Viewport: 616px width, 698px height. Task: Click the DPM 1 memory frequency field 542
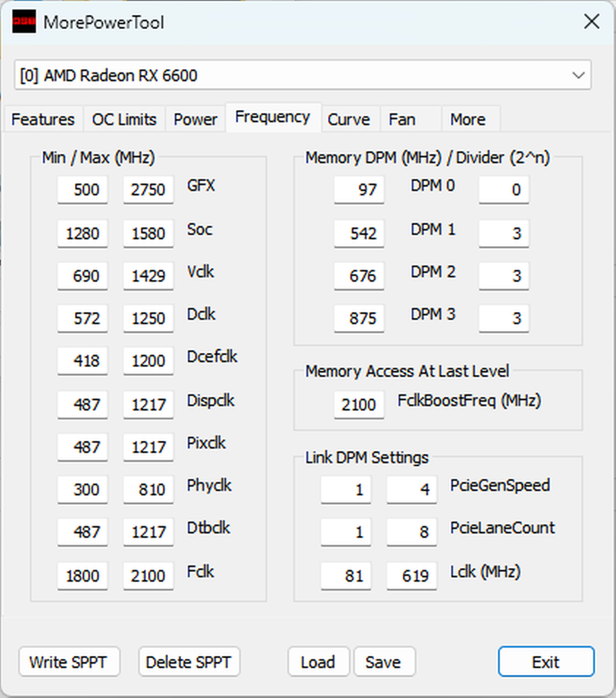(359, 233)
